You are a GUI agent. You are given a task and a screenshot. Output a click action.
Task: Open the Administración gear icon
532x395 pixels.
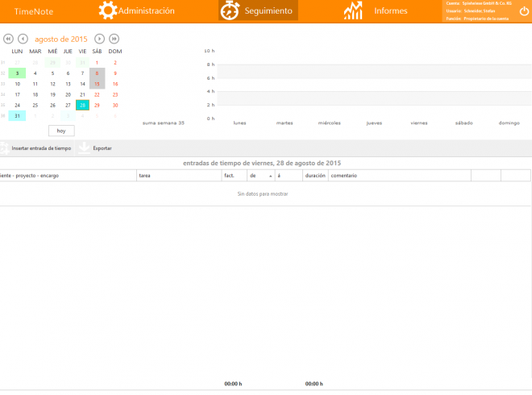point(108,10)
